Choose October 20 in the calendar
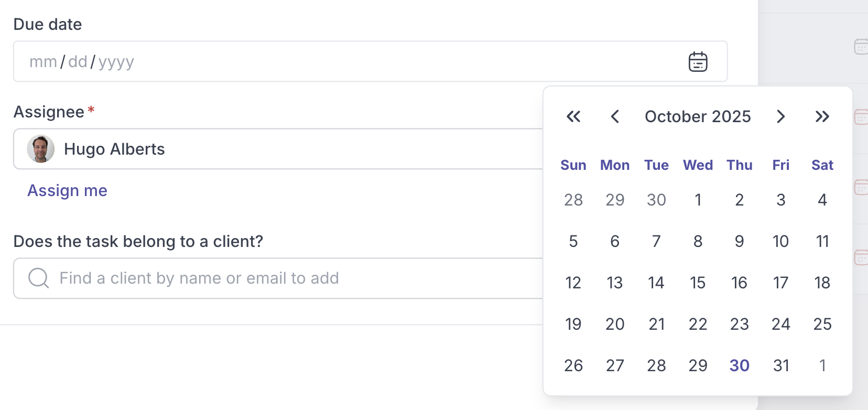 (x=615, y=324)
